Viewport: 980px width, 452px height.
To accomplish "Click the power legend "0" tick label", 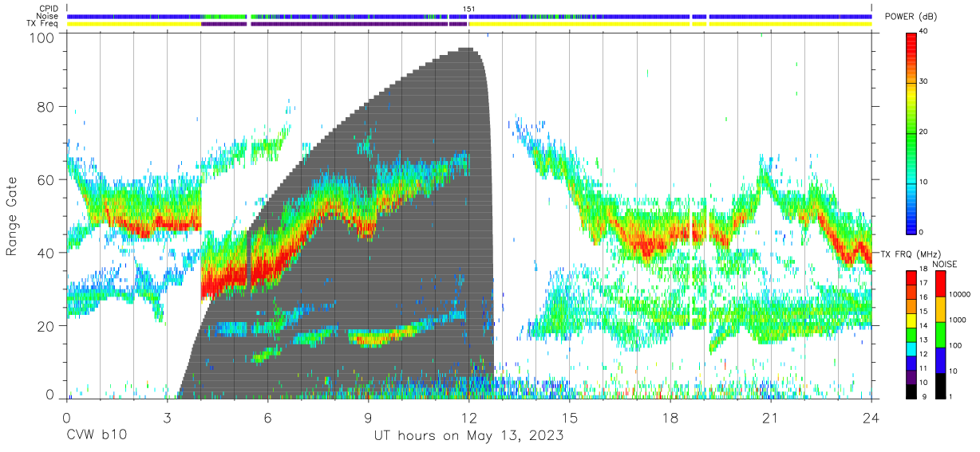I will click(x=922, y=232).
